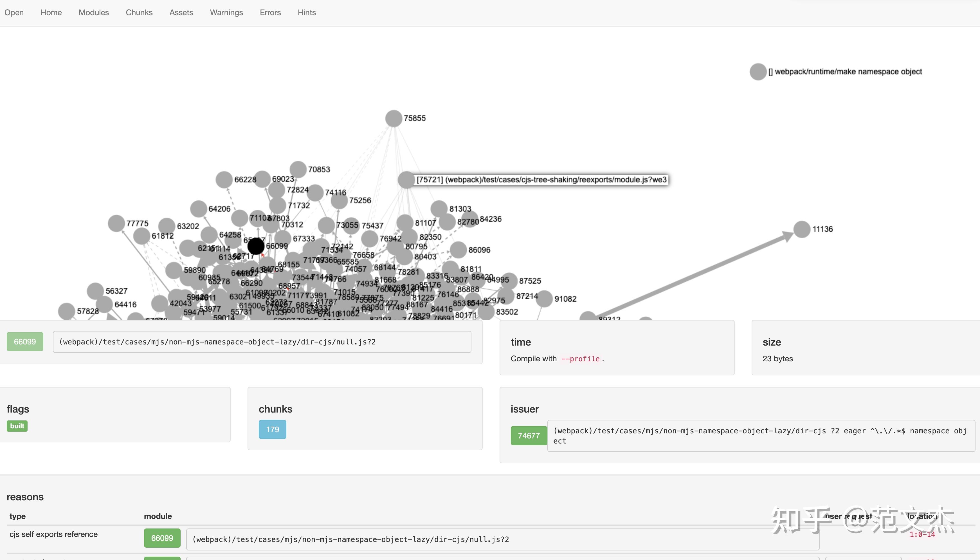Click graph node 77775
The image size is (980, 560).
[x=116, y=223]
